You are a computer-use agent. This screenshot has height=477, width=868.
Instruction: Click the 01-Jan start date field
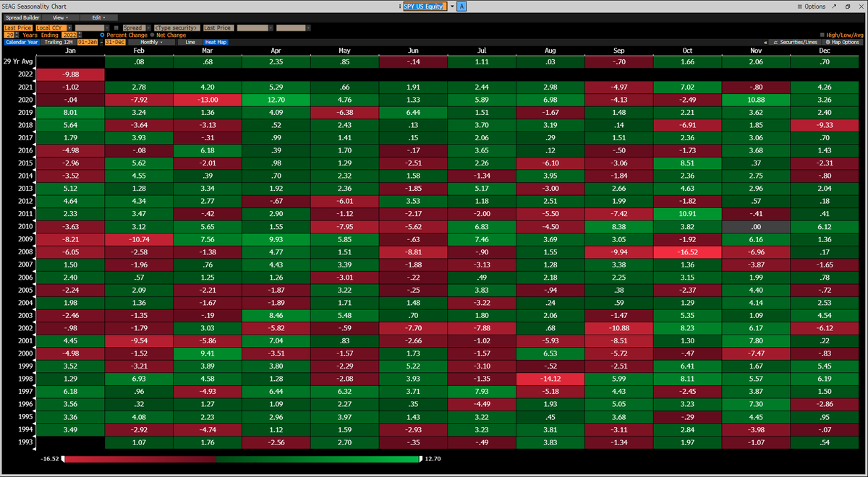coord(88,42)
